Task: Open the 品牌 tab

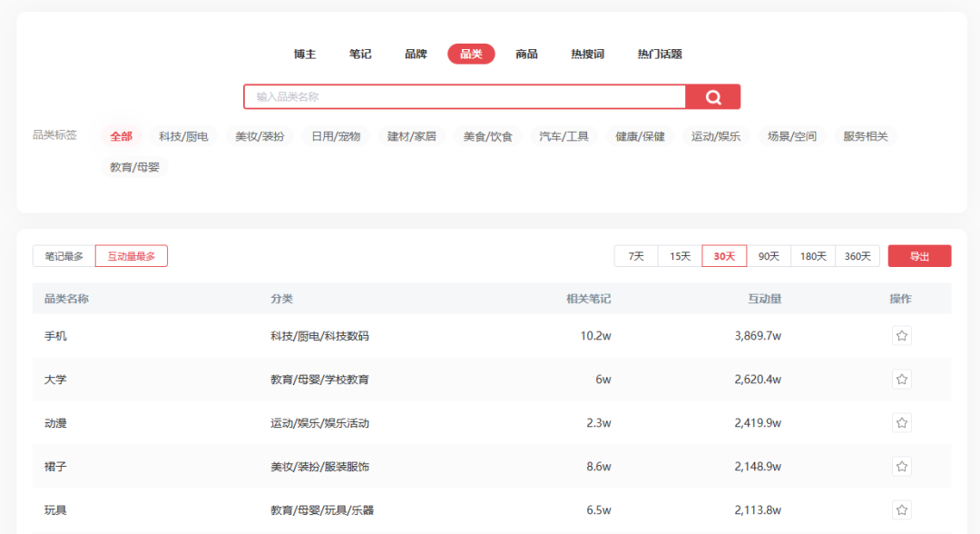Action: point(416,54)
